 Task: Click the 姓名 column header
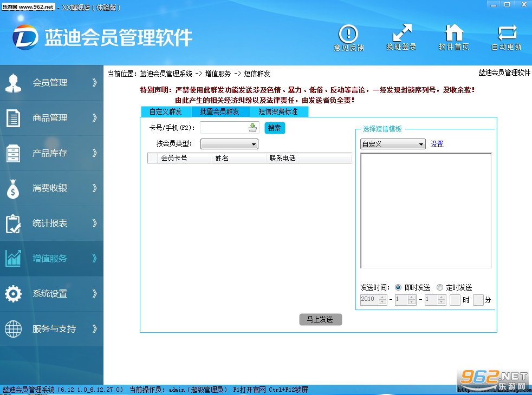point(239,158)
